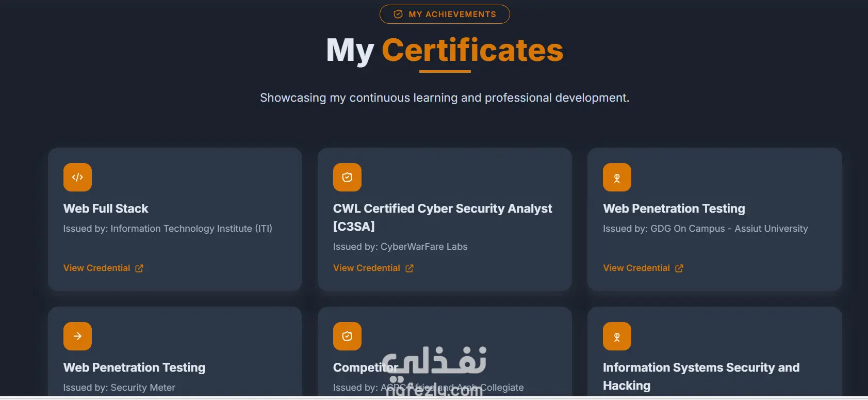Open View Credential for CWL Certified Cyber Security Analyst

pos(373,268)
